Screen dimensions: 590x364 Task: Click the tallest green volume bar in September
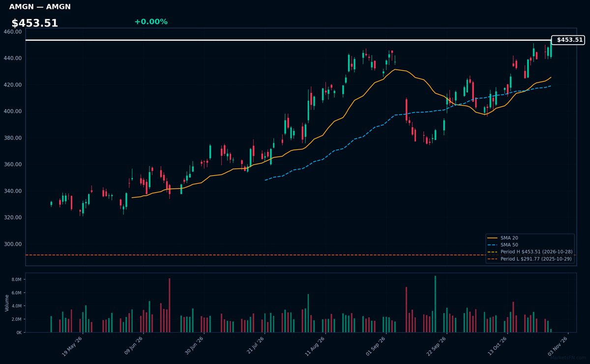(x=435, y=304)
